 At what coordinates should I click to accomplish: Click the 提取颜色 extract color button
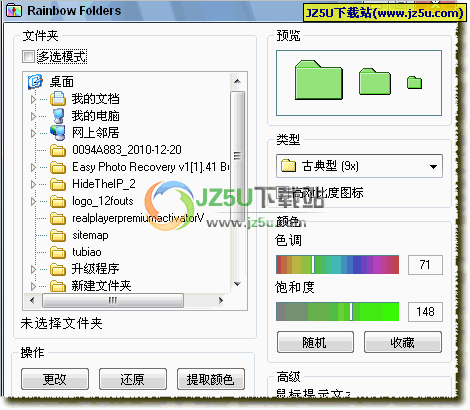tap(211, 379)
